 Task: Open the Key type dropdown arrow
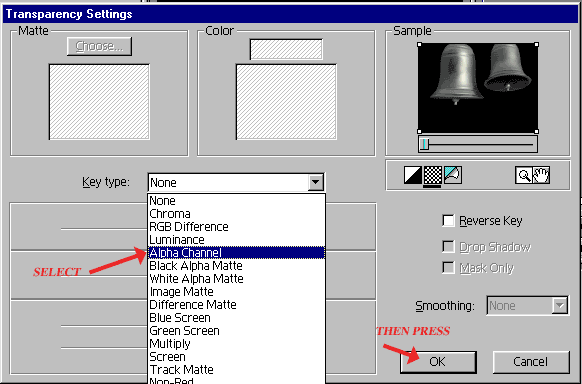pos(315,182)
